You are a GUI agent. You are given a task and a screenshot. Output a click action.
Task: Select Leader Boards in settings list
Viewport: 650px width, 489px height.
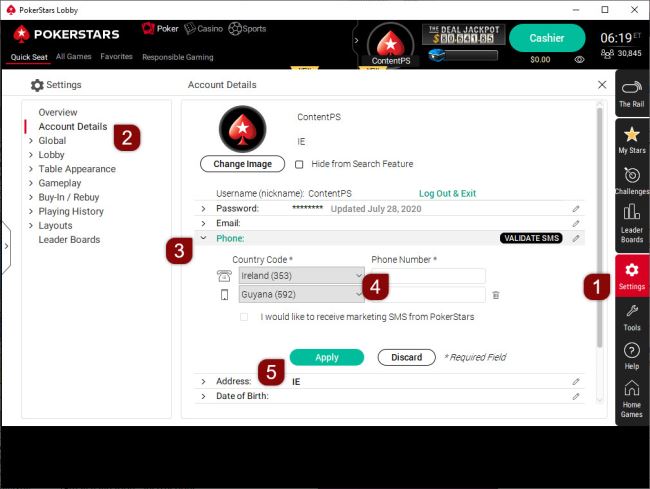click(x=69, y=240)
